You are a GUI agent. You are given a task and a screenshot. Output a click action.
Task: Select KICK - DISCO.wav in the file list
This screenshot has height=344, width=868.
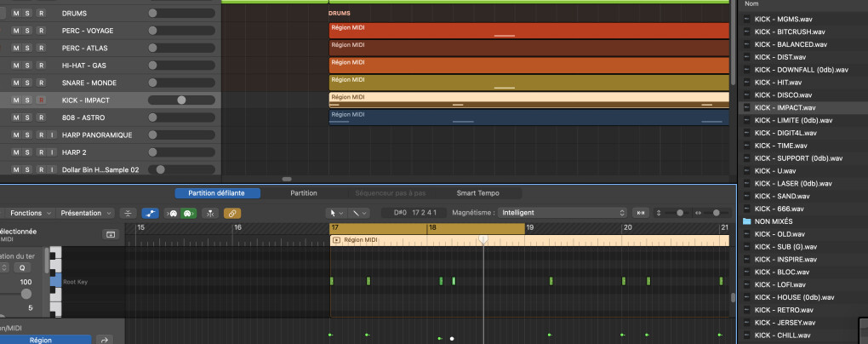(783, 95)
